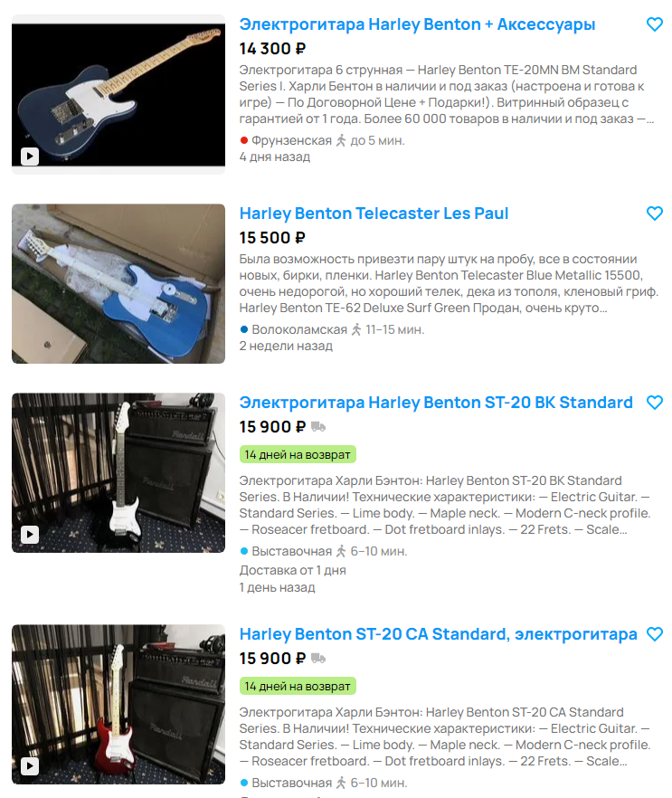
Task: Click the 14 300 ₽ price of first listing
Action: pos(272,49)
